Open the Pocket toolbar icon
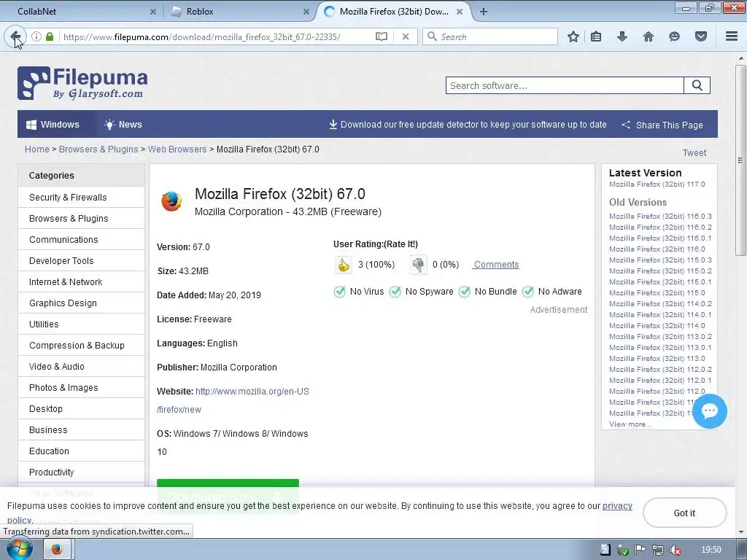Viewport: 747px width, 560px height. [x=701, y=36]
